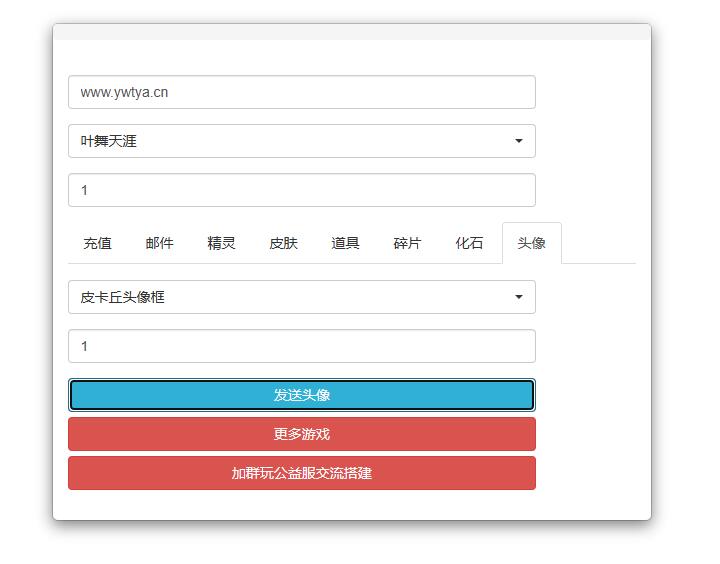
Task: Switch to the 邮件 tab
Action: click(159, 243)
